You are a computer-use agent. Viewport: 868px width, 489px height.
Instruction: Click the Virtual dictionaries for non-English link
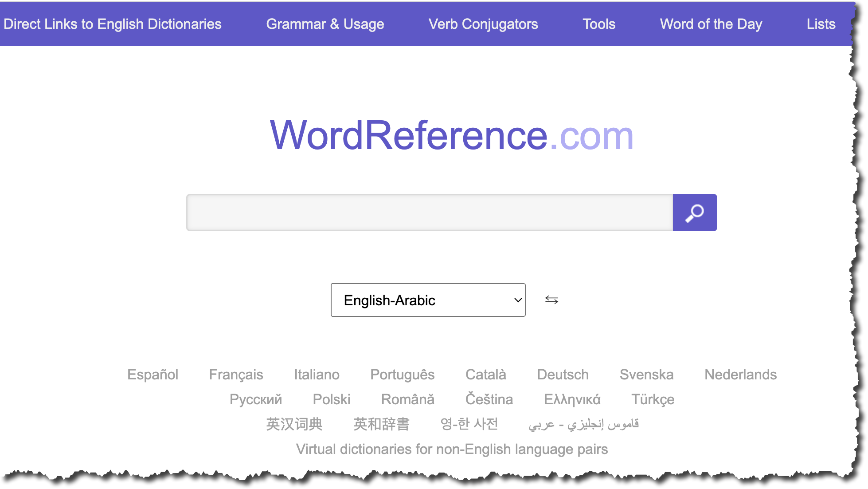(x=452, y=449)
